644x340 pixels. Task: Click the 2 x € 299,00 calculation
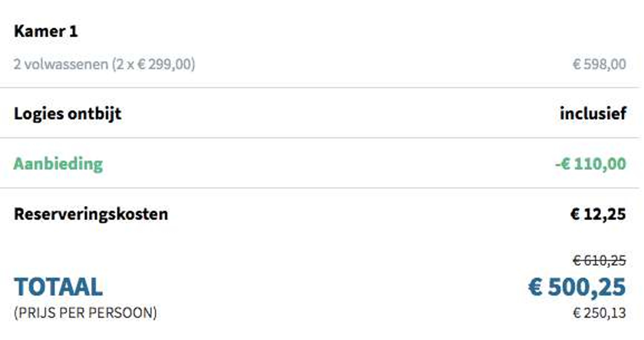[153, 65]
